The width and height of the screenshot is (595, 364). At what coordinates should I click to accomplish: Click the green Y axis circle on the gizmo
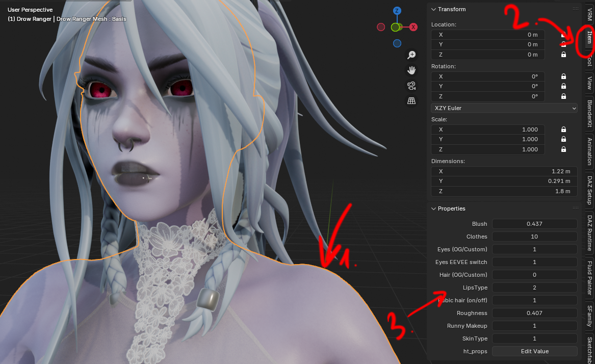(x=396, y=27)
